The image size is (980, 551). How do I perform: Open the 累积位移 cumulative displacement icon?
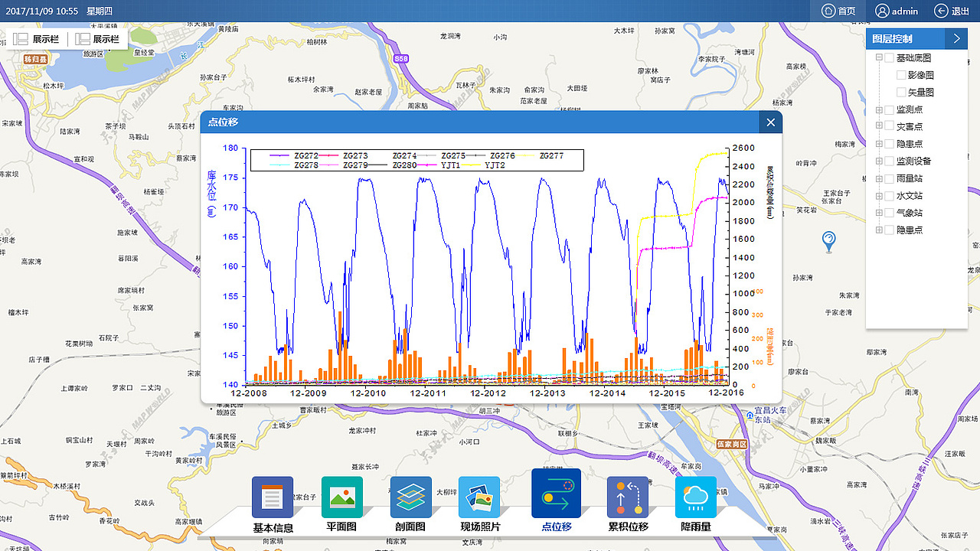628,497
